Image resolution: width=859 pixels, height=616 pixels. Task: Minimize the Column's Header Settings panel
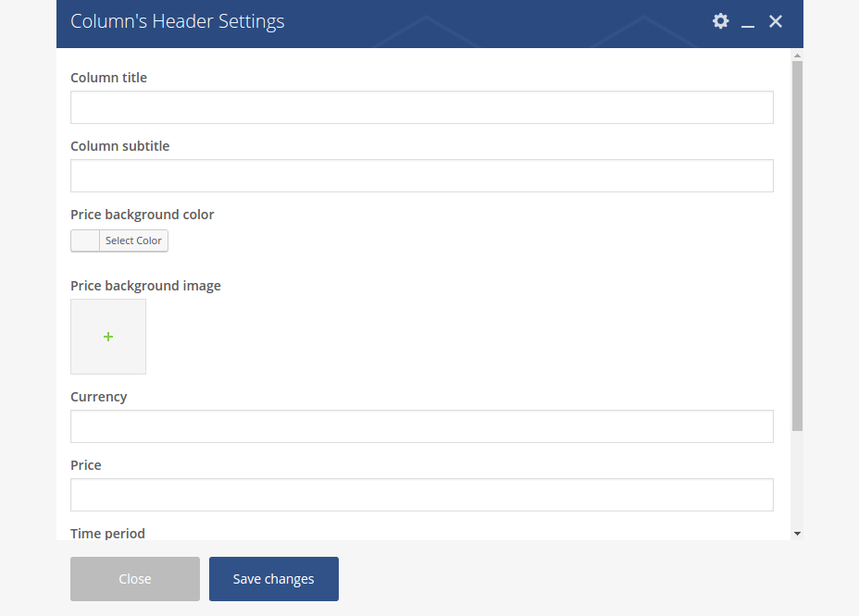[x=748, y=22]
